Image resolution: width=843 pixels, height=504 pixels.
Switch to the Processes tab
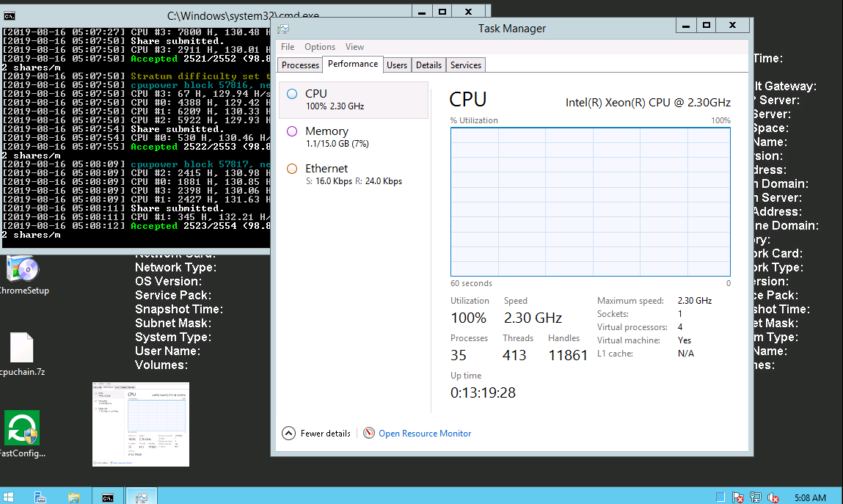point(300,65)
